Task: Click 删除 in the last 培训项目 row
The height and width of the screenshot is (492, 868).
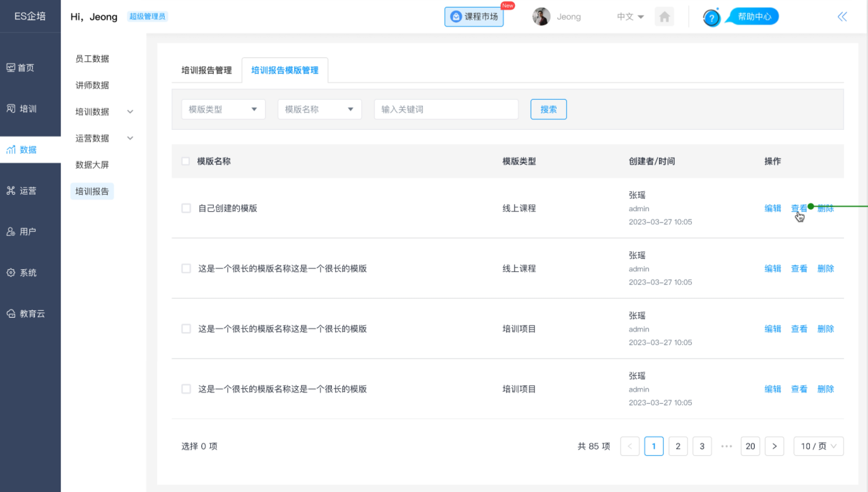Action: [x=826, y=389]
